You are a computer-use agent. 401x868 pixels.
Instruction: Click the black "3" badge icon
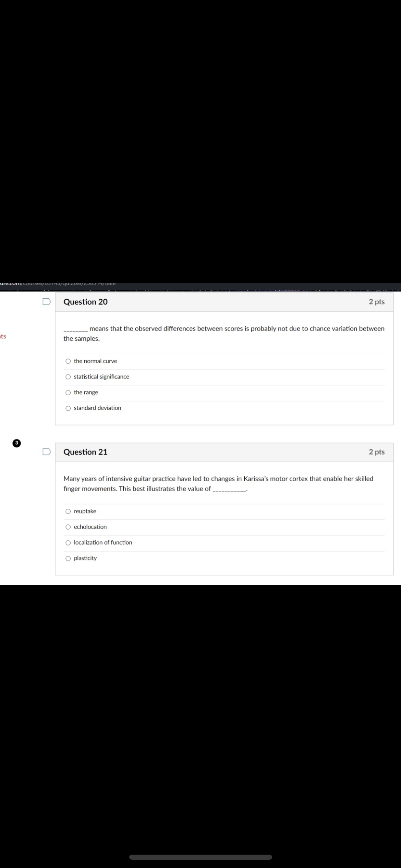pyautogui.click(x=16, y=443)
